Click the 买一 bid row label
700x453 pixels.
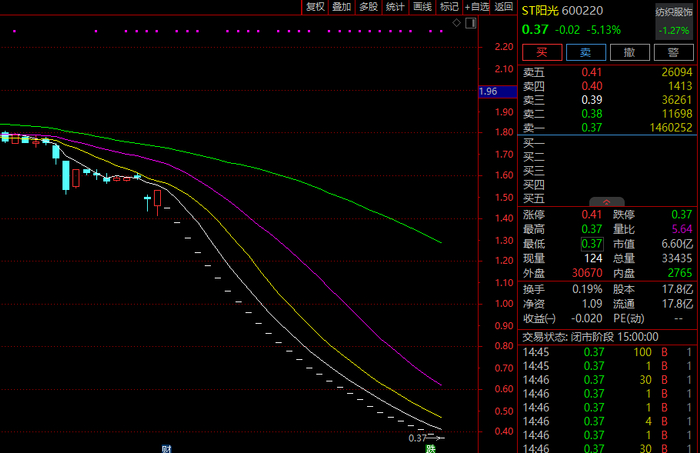533,143
